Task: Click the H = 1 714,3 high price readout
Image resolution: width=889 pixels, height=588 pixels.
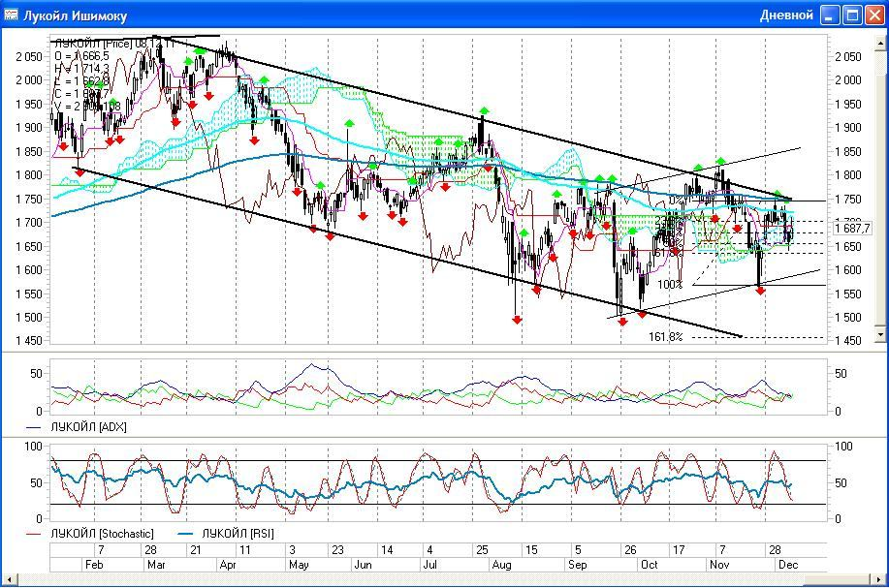Action: coord(81,69)
